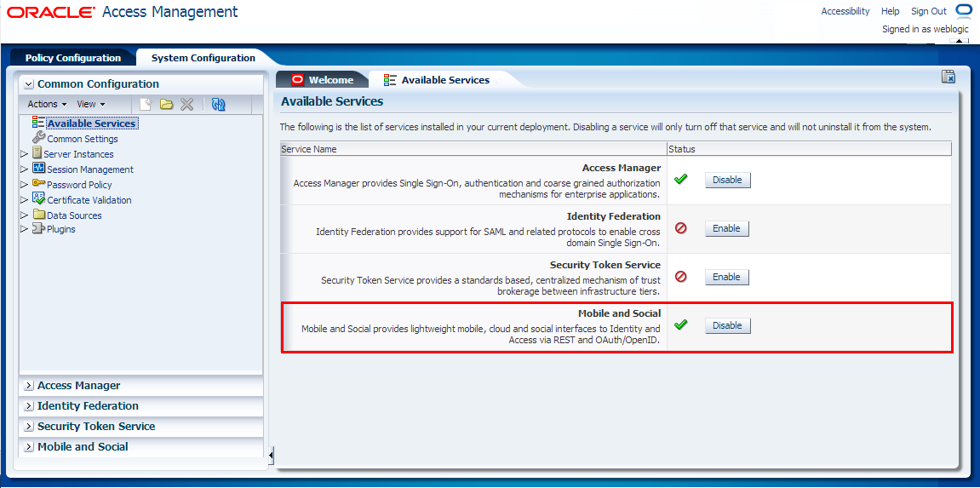Click the Sign Out link

[x=929, y=11]
